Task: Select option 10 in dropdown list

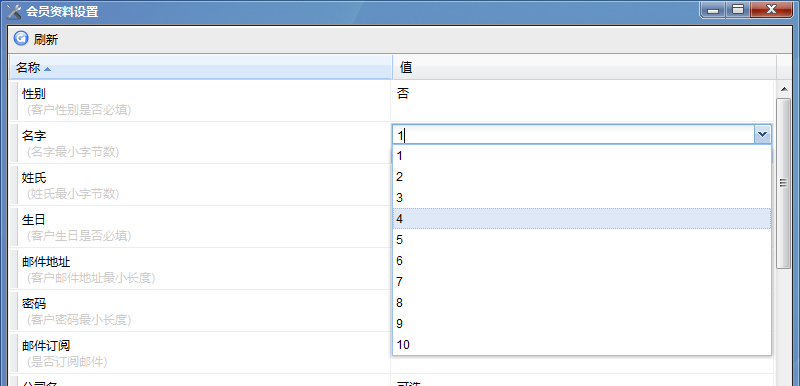Action: click(x=582, y=345)
